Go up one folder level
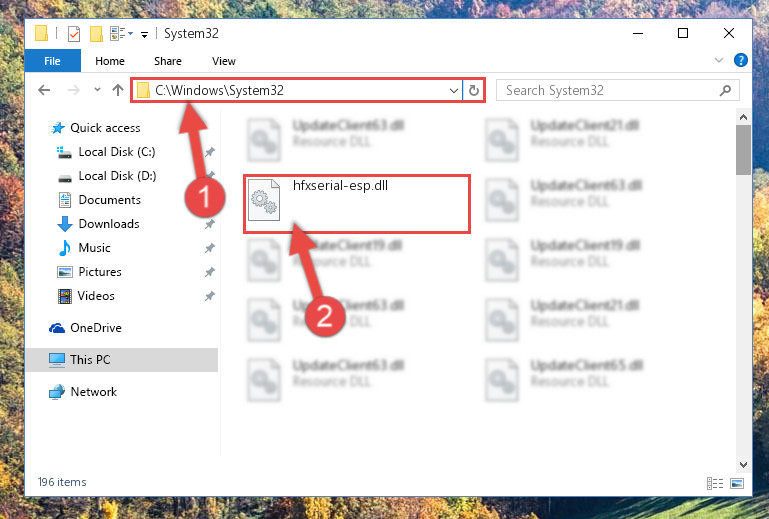 (118, 90)
